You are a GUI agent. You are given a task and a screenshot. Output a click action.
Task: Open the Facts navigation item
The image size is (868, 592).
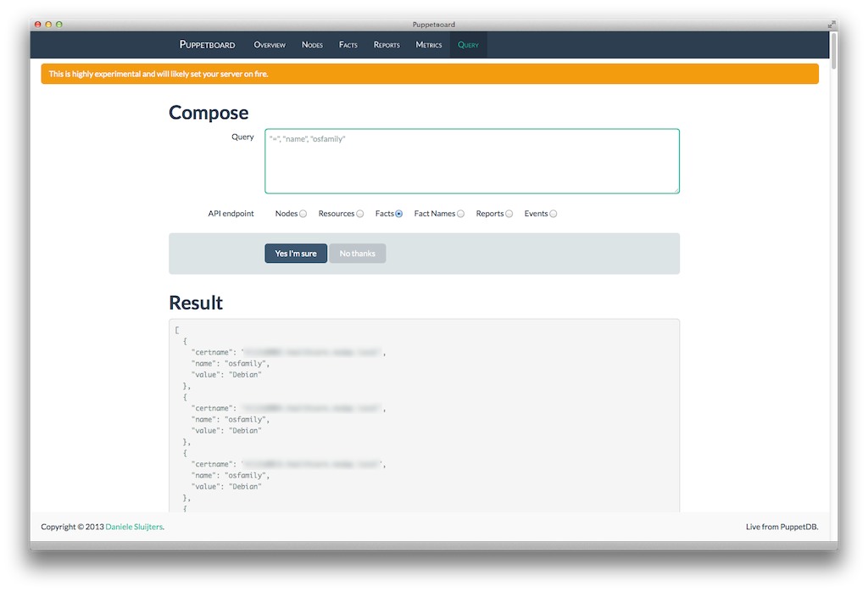coord(348,45)
